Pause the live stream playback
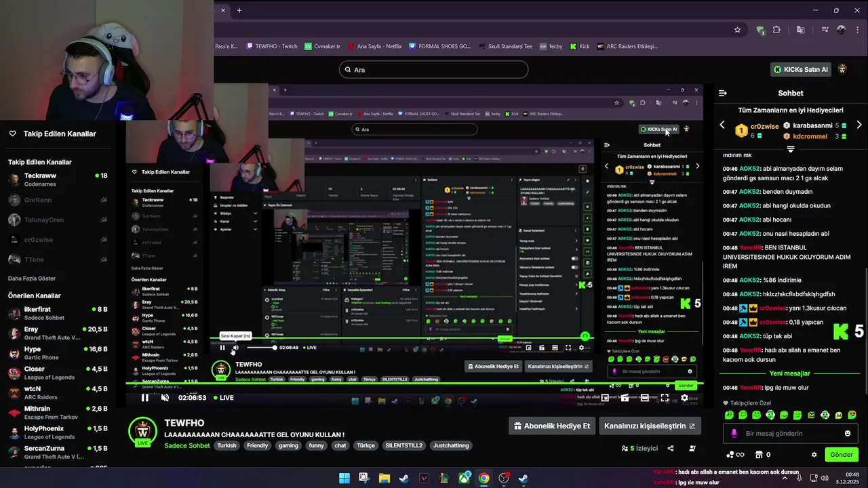Image resolution: width=868 pixels, height=488 pixels. pyautogui.click(x=144, y=398)
